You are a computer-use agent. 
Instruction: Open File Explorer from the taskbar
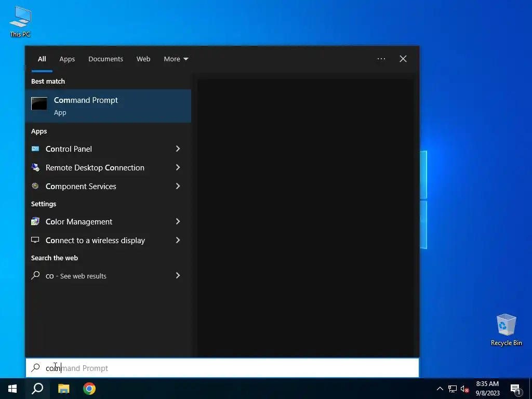63,389
